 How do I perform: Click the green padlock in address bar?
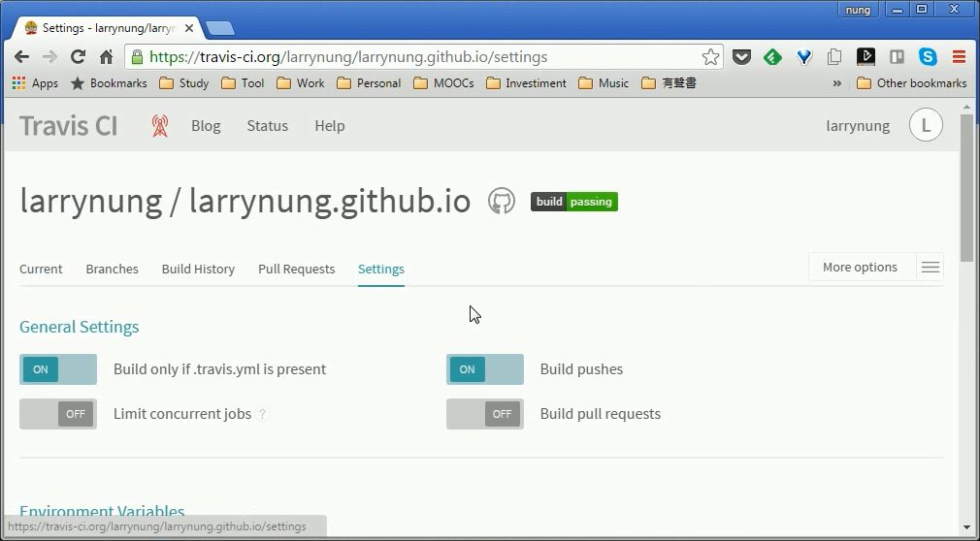pos(137,57)
